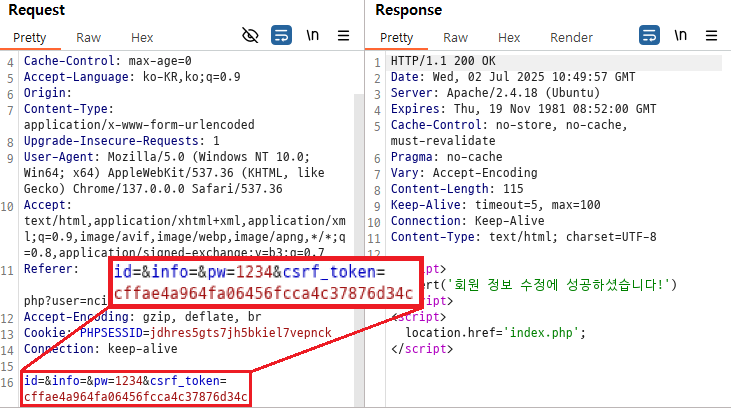Click the Origin header in request
731x408 pixels.
coord(48,93)
